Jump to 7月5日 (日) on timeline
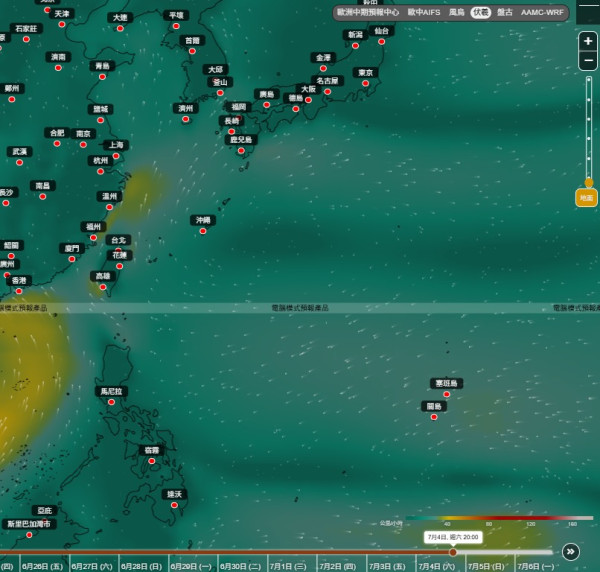 point(486,566)
